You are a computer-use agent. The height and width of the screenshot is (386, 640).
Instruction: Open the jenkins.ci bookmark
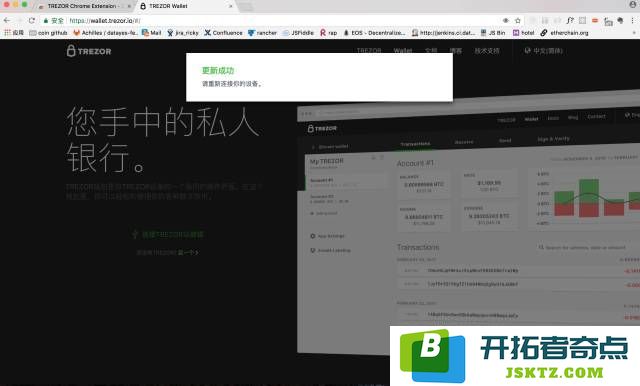[444, 33]
